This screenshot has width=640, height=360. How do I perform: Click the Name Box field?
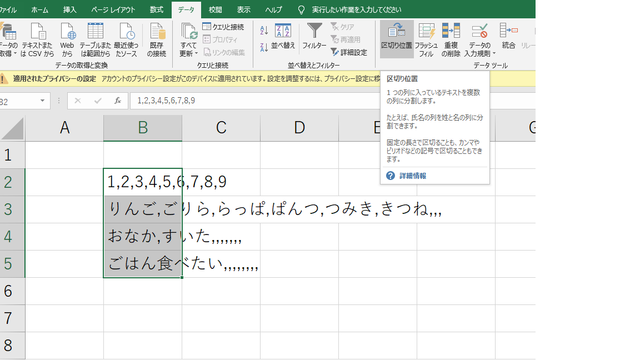click(20, 100)
